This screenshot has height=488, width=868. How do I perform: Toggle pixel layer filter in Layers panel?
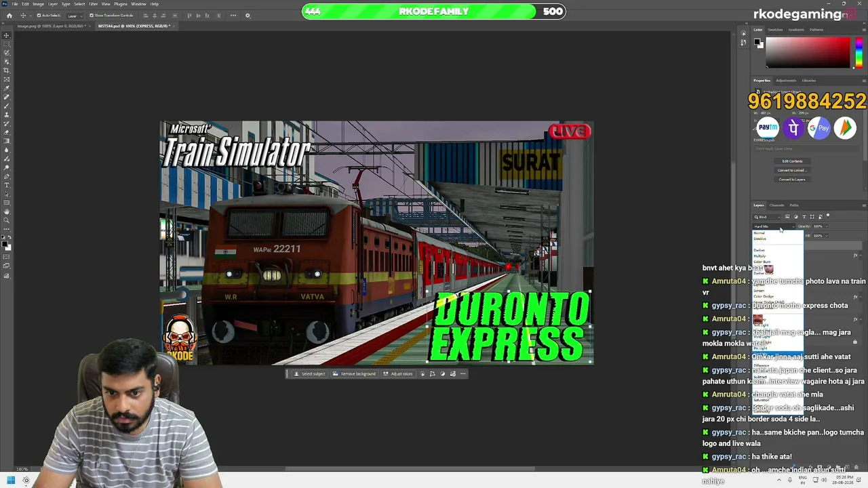coord(787,217)
